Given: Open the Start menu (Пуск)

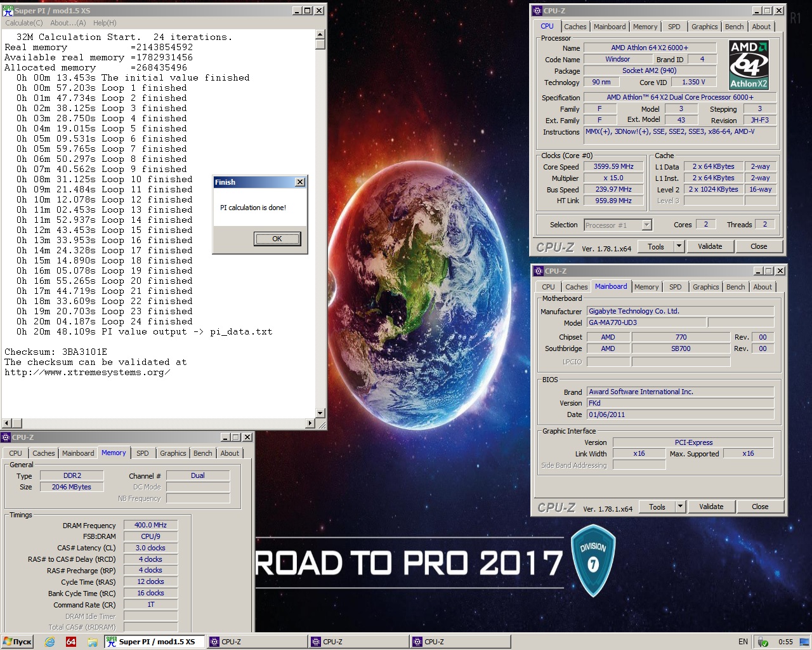Looking at the screenshot, I should click(x=18, y=642).
